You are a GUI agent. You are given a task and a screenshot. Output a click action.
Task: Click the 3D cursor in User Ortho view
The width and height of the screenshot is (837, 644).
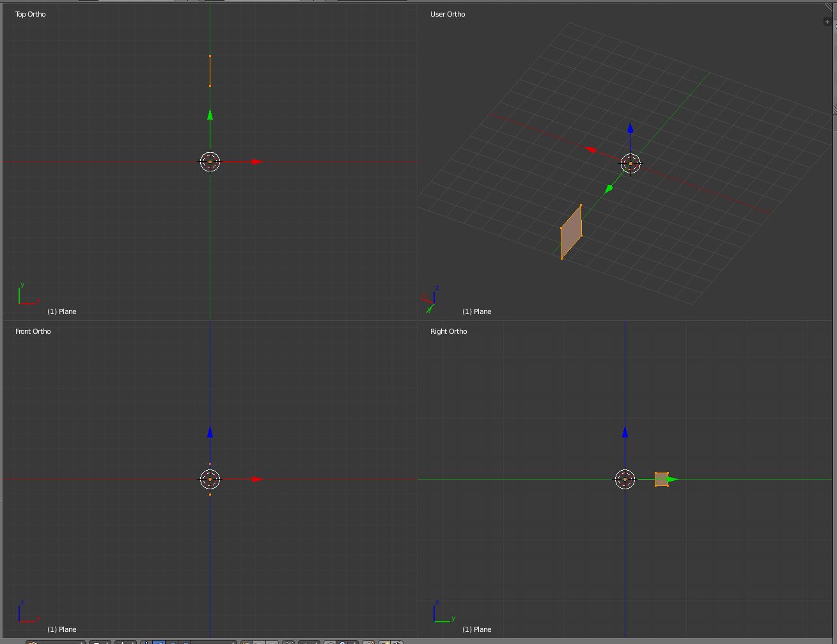tap(630, 163)
